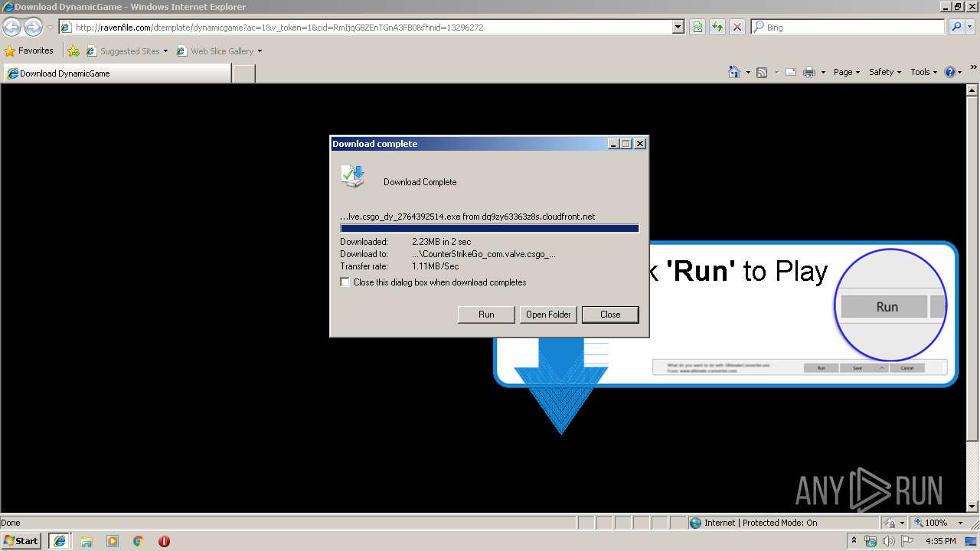Open the Print options dropdown arrow

coord(823,72)
